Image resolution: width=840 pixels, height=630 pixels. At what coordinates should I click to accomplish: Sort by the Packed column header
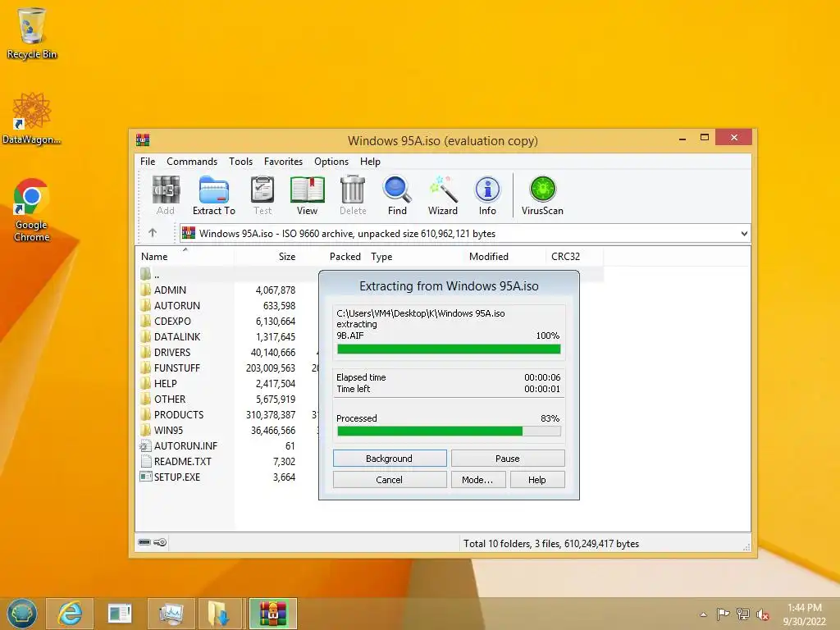pos(332,256)
